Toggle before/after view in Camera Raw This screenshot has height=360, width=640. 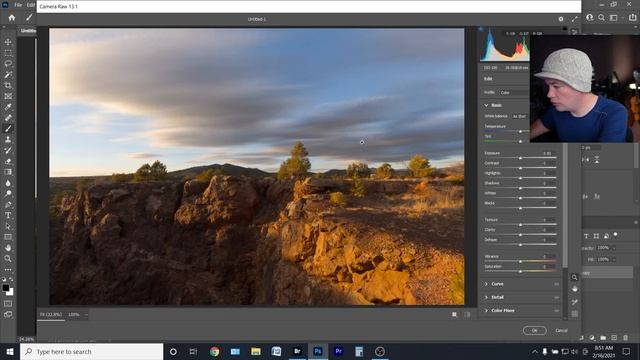pos(467,315)
